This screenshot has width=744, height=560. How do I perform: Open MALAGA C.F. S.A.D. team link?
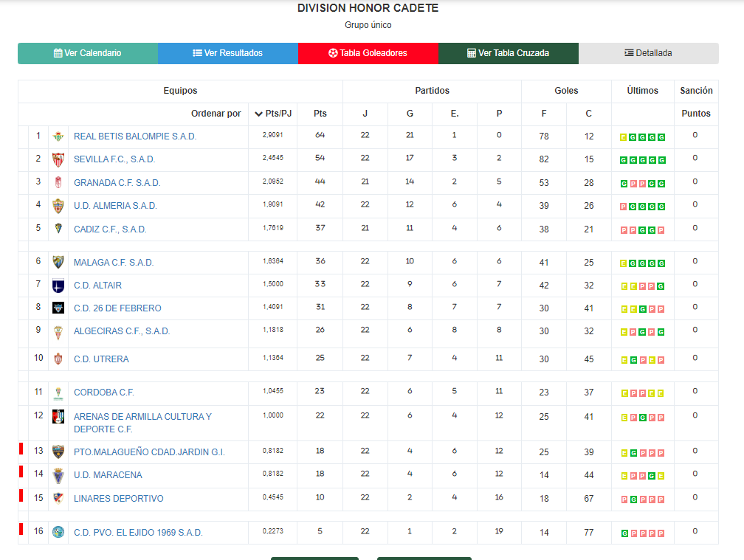point(114,263)
